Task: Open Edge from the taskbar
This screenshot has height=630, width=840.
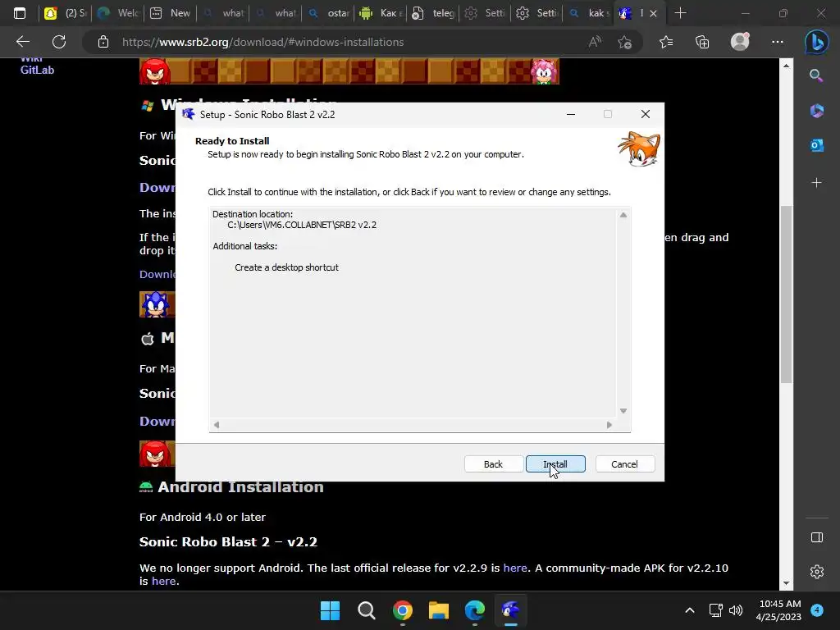Action: 475,610
